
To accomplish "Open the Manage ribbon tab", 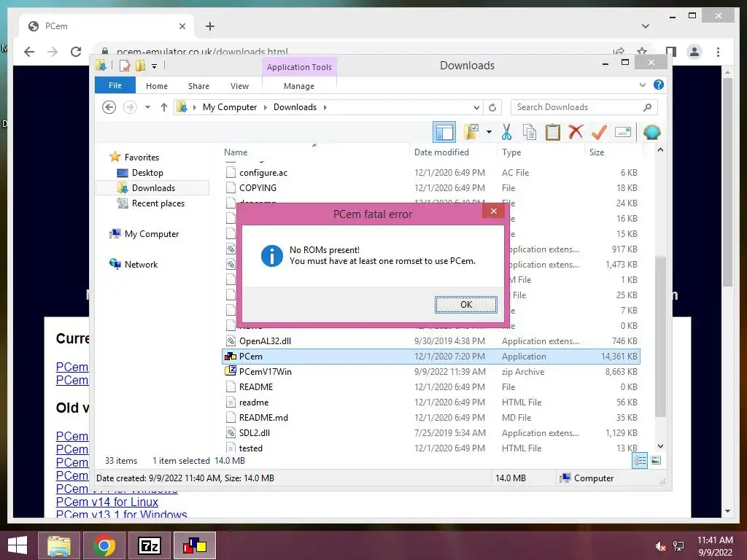I will (x=298, y=86).
